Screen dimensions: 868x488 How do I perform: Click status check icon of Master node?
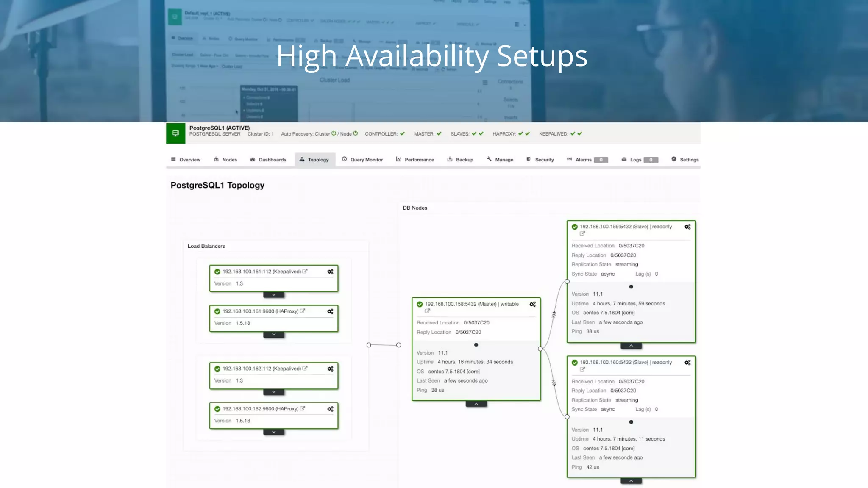pyautogui.click(x=420, y=304)
